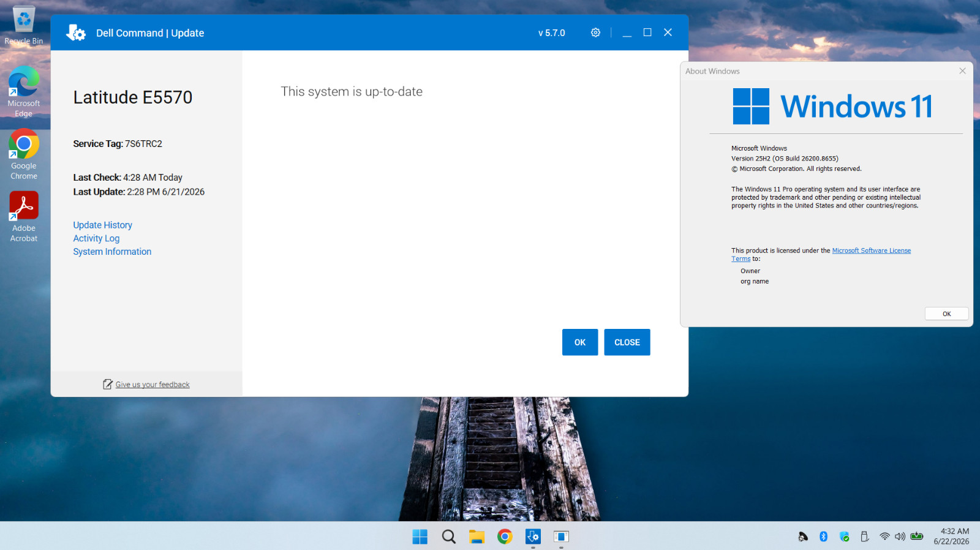Close the Dell Command Update window
Screen dimensions: 980x550
(668, 32)
